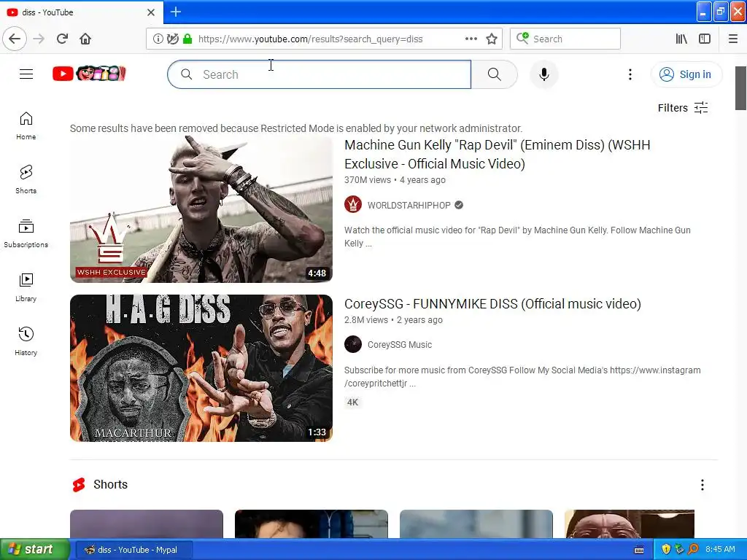Click the keyboard icon in system tray
Image resolution: width=747 pixels, height=560 pixels.
639,550
